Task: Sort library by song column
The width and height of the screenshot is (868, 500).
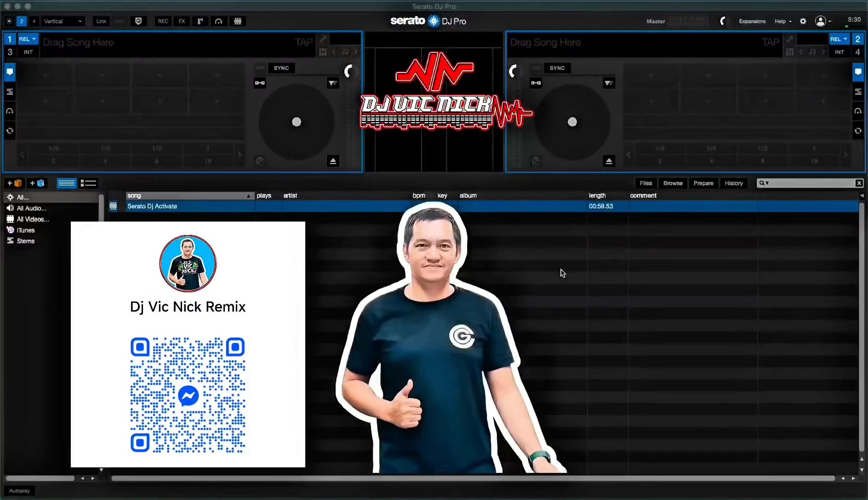Action: click(x=190, y=195)
